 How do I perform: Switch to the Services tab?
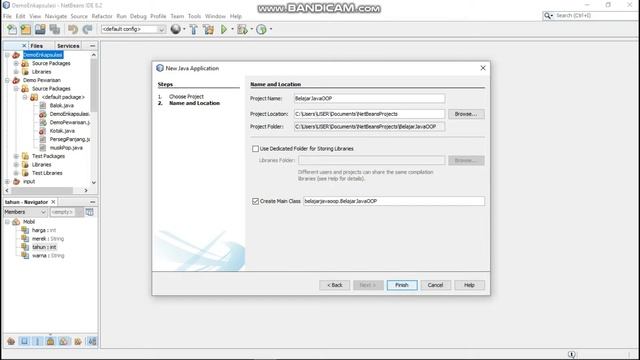click(68, 46)
